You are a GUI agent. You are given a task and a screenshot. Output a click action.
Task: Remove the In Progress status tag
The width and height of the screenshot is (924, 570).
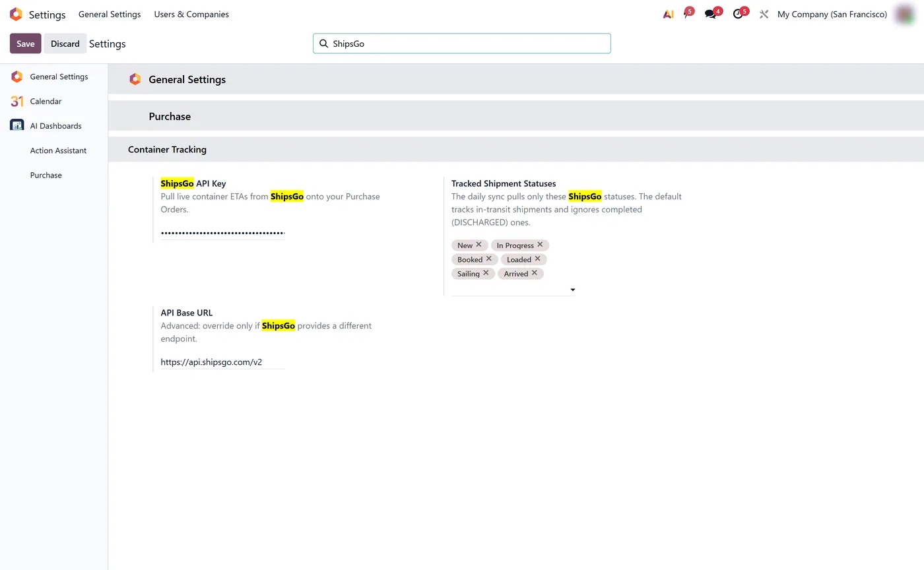tap(540, 245)
